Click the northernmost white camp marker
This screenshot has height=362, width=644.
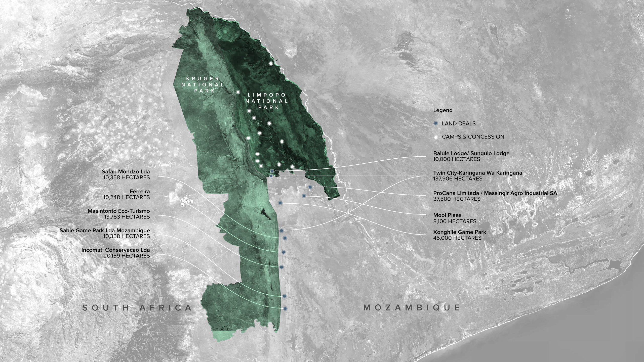pos(271,64)
